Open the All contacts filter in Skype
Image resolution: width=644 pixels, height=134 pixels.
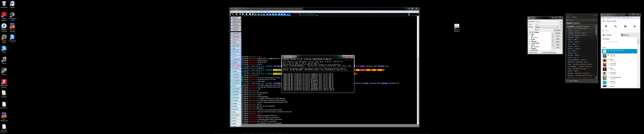tap(605, 47)
